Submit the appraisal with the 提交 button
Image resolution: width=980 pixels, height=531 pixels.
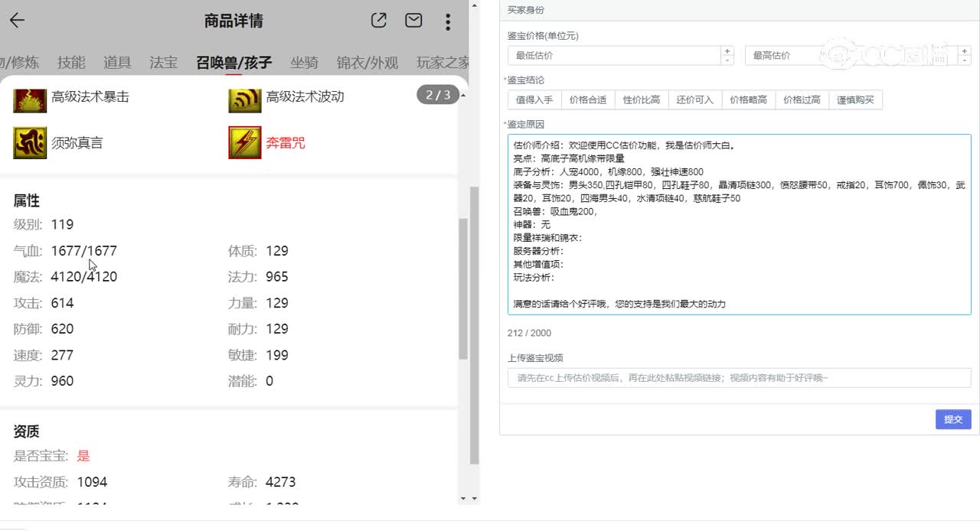(x=952, y=419)
